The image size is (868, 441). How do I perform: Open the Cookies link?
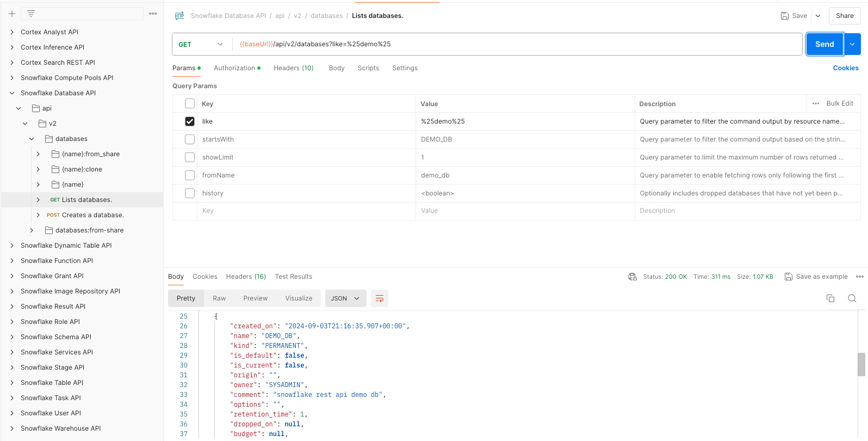(846, 68)
